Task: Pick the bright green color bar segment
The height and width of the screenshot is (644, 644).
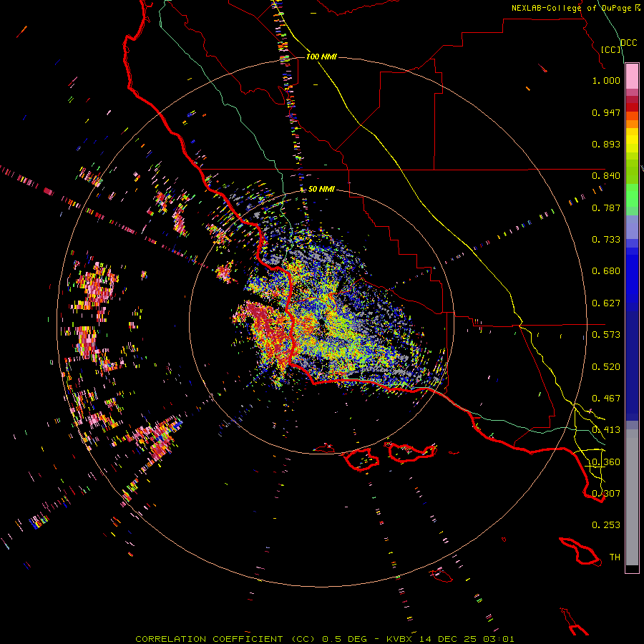Action: click(632, 195)
